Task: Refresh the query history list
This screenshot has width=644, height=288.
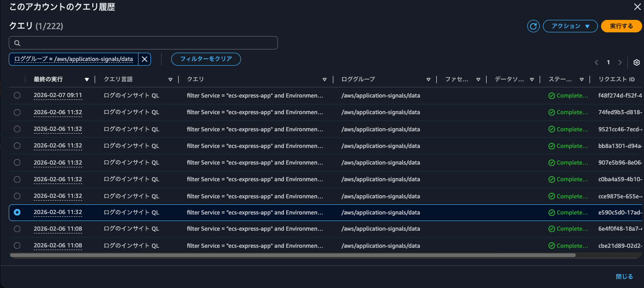Action: click(533, 26)
